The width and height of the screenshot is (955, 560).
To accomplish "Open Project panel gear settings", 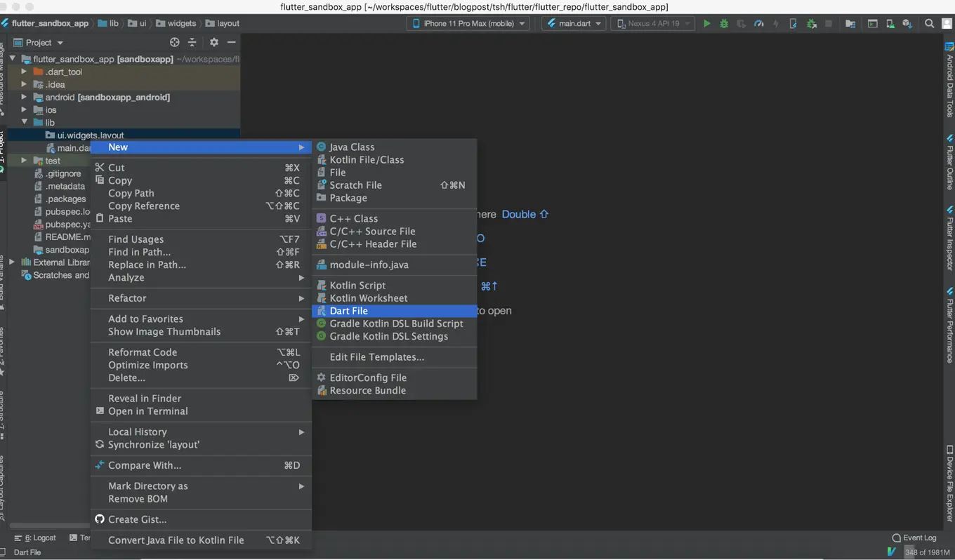I will [214, 43].
